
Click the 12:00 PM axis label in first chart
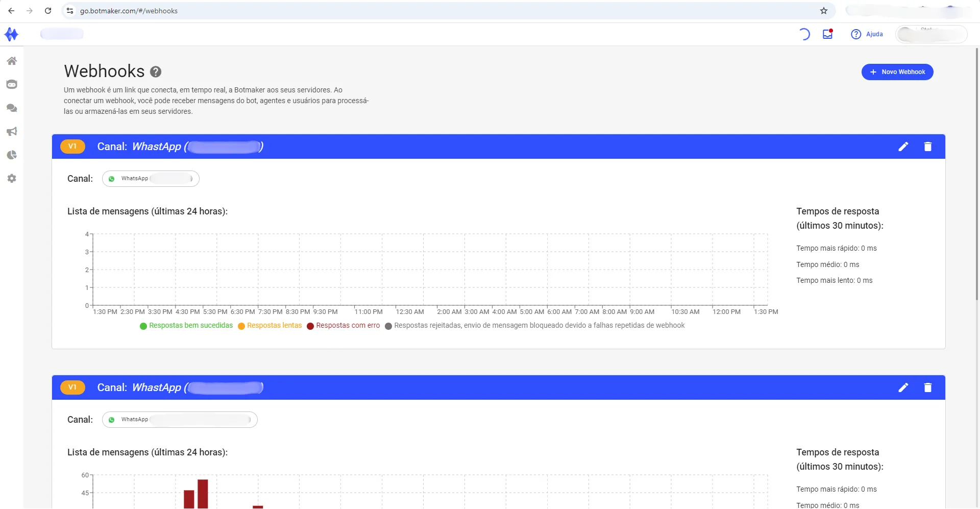(x=726, y=312)
